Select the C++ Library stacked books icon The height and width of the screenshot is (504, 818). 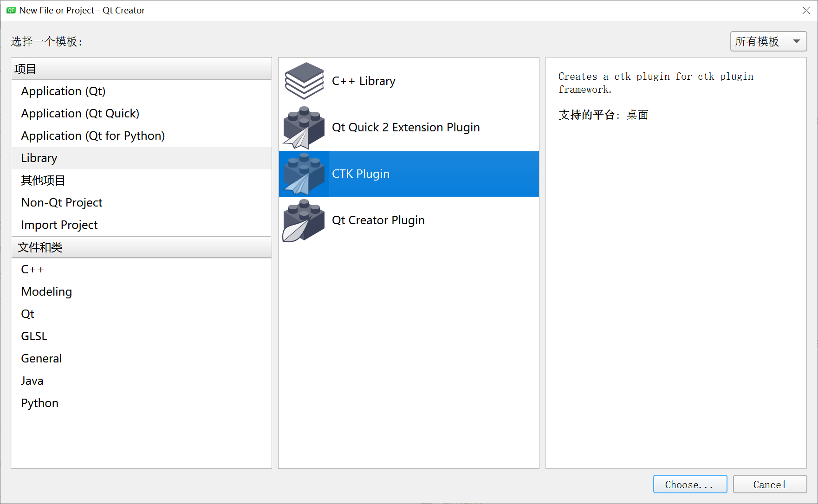coord(304,81)
